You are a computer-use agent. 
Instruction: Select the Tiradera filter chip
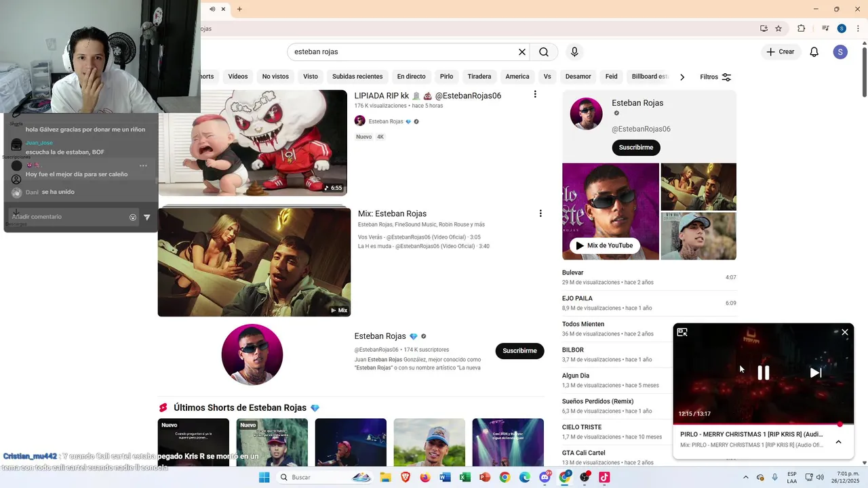click(479, 77)
